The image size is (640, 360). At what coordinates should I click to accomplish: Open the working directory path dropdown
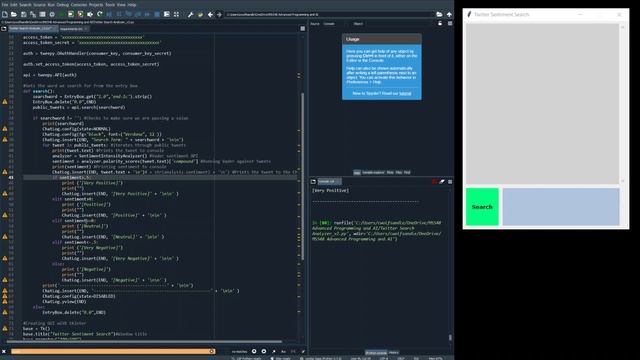coord(330,14)
